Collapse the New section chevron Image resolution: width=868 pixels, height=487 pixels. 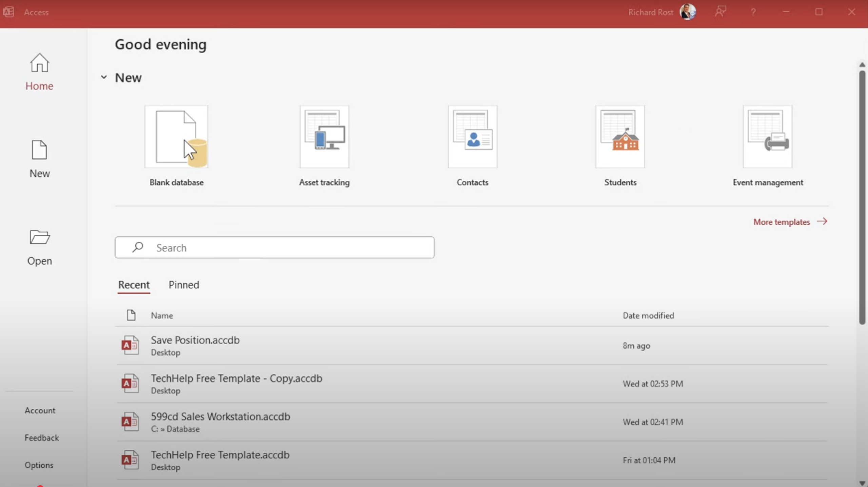[104, 77]
